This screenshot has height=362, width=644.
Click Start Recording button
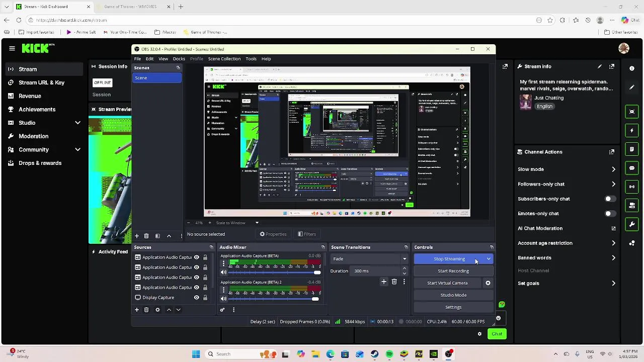pos(453,271)
